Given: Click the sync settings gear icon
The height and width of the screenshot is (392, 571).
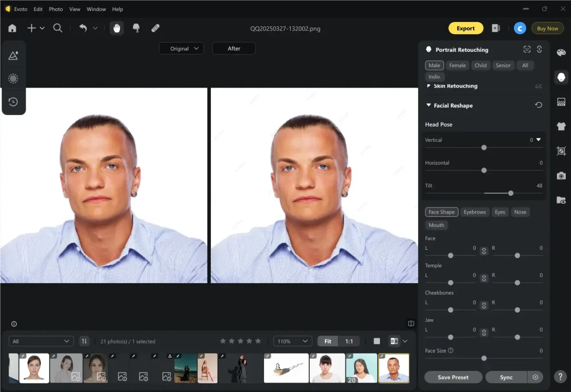Looking at the screenshot, I should [x=535, y=377].
